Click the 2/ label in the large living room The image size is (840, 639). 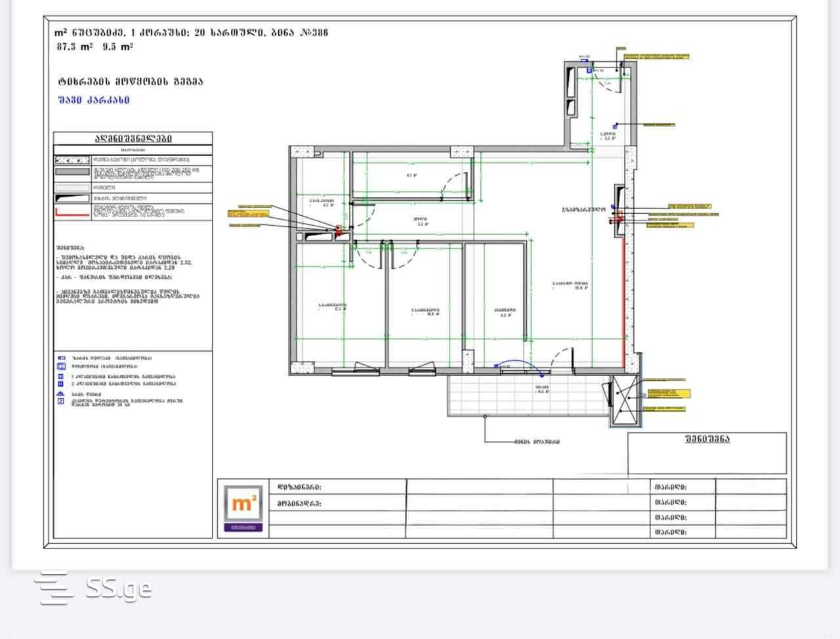583,210
